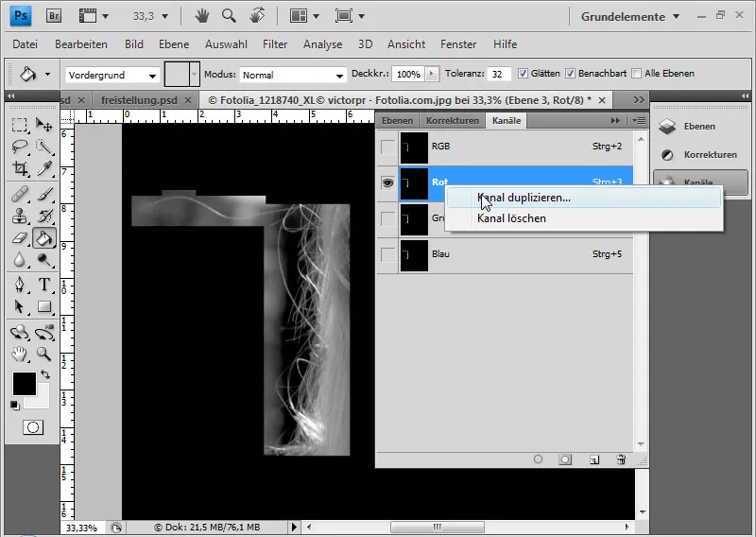Select the Path Selection tool
The width and height of the screenshot is (756, 537).
pos(19,306)
